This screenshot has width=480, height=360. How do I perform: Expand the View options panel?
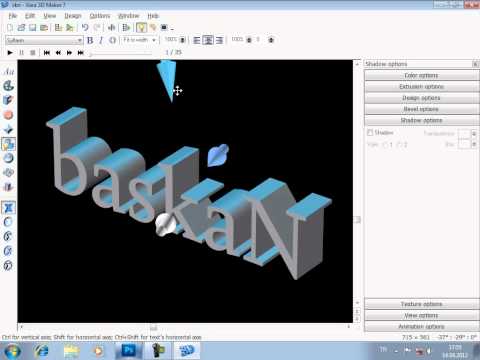click(x=421, y=315)
